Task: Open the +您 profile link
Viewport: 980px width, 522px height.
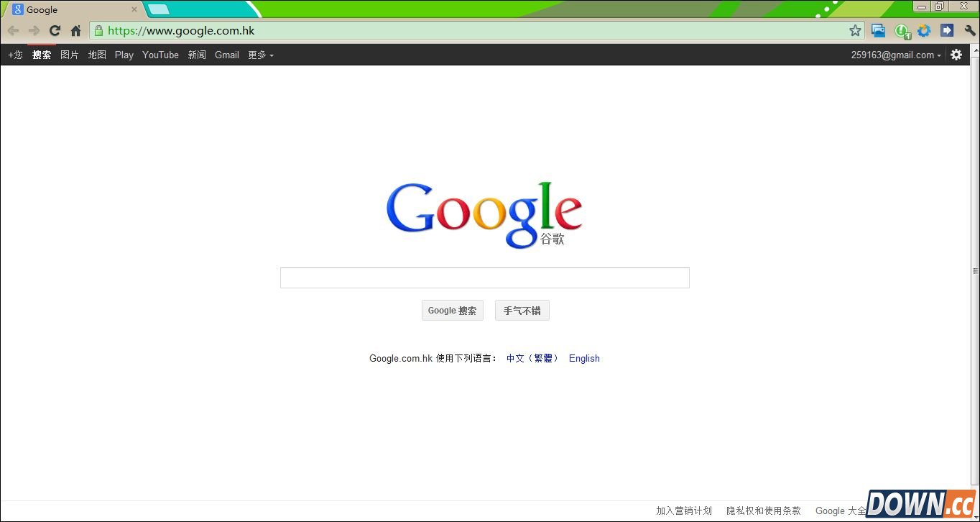Action: pos(15,55)
